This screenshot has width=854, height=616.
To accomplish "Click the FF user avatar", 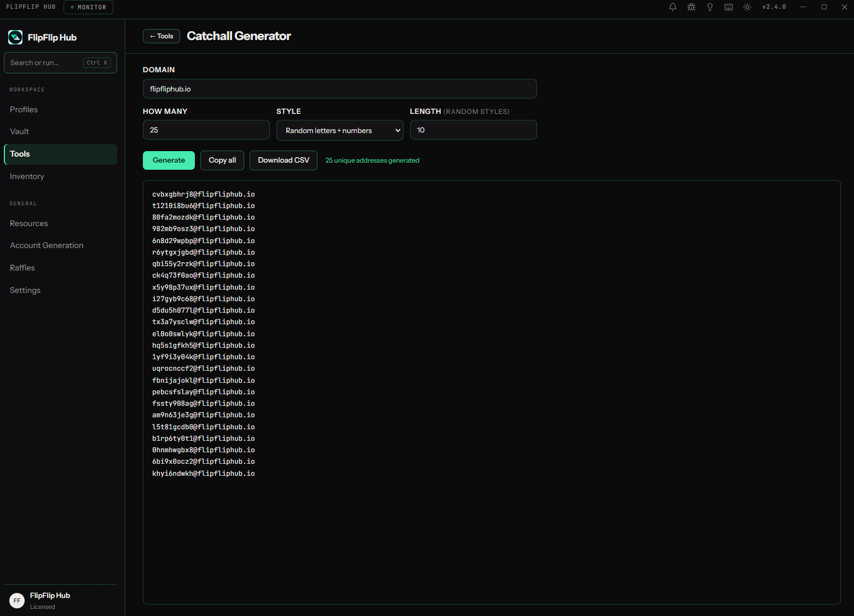I will click(17, 601).
